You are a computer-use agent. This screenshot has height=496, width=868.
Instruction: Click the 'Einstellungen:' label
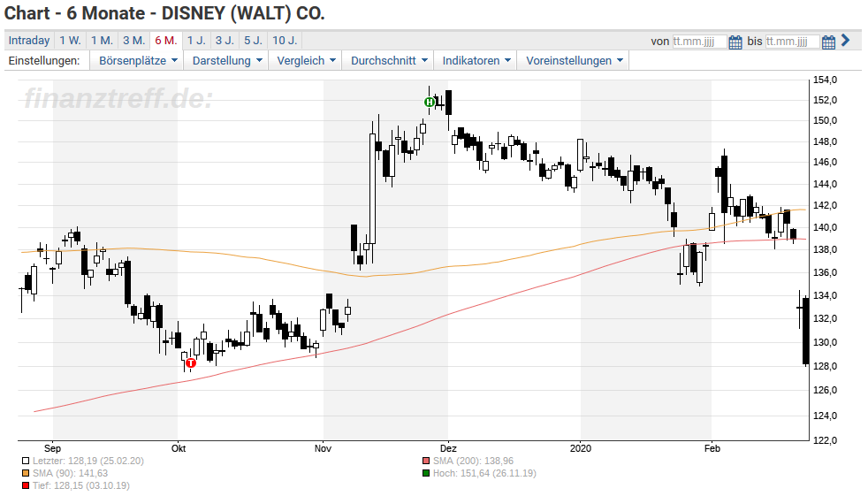pyautogui.click(x=43, y=61)
